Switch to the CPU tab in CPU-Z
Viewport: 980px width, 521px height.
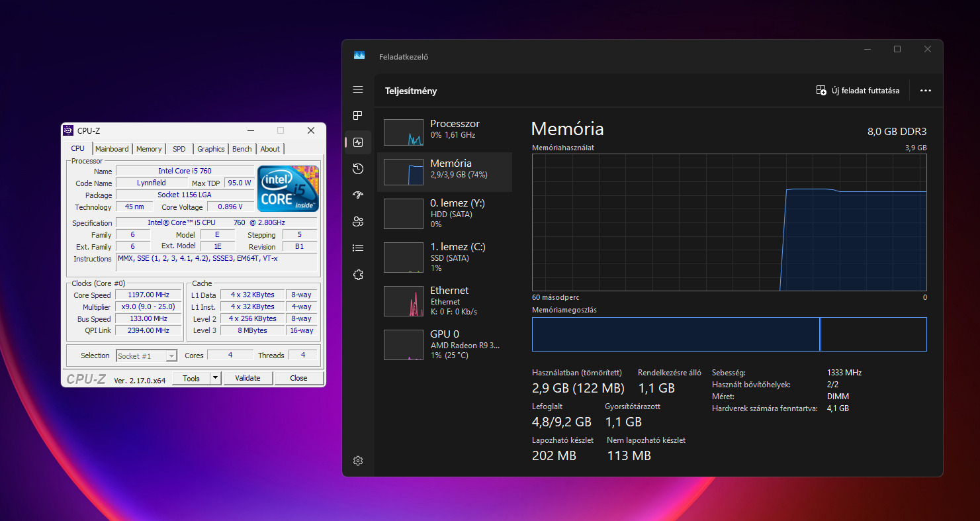(78, 148)
